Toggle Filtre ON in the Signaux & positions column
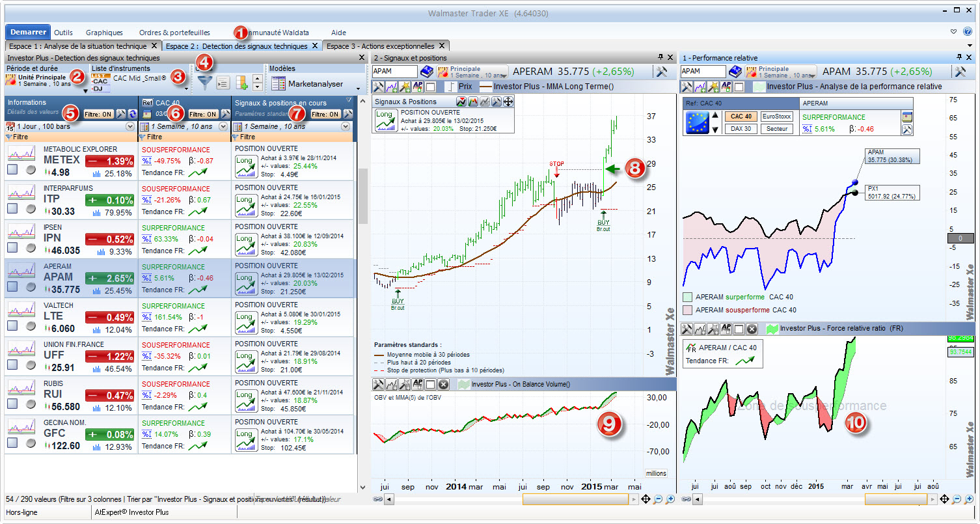 click(x=325, y=114)
